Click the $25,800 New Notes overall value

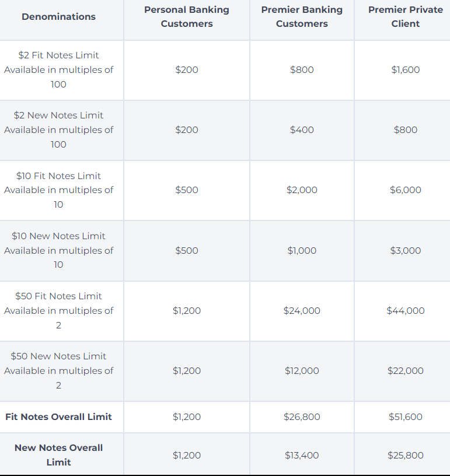(x=406, y=456)
